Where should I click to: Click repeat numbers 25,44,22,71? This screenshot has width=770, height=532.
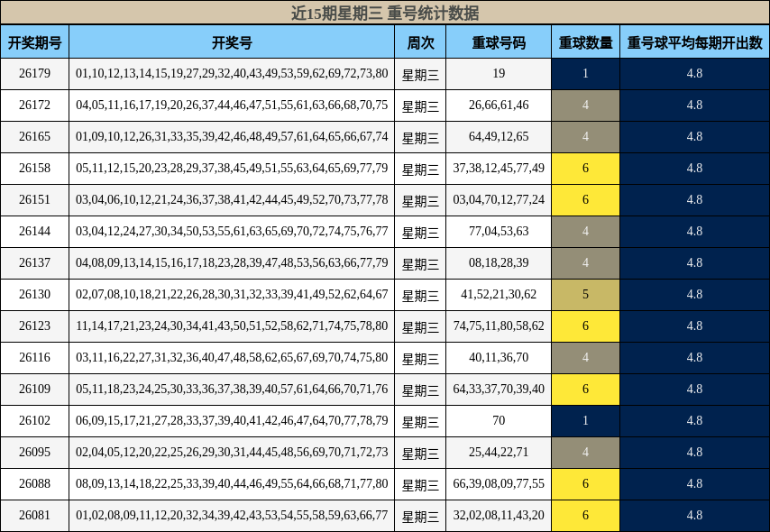click(499, 452)
